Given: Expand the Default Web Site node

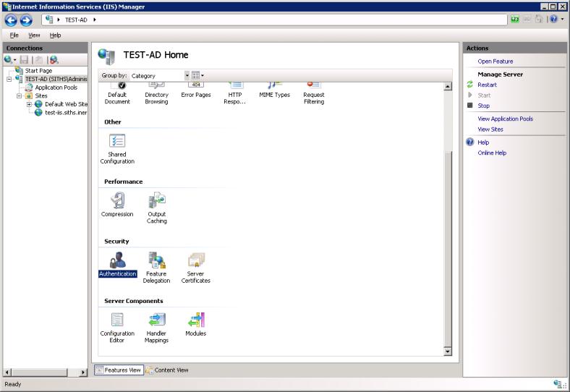Looking at the screenshot, I should click(29, 104).
